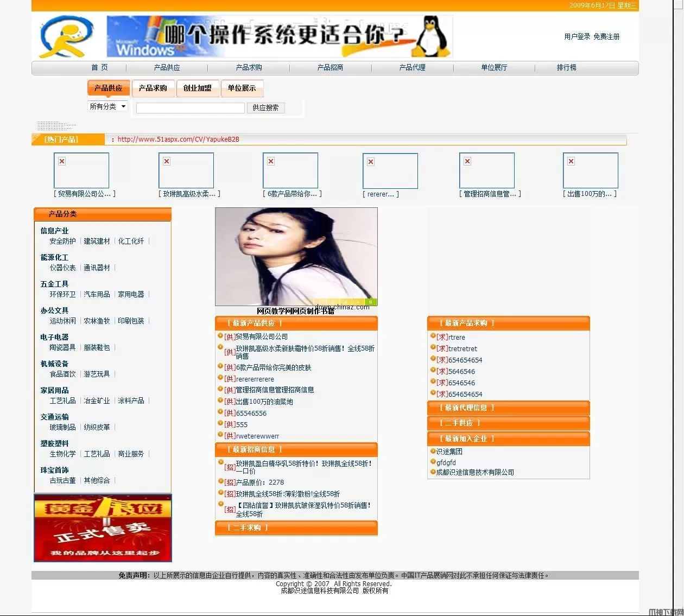The image size is (684, 616).
Task: Open the 51aspx.com YapukeB2B URL link
Action: click(178, 139)
